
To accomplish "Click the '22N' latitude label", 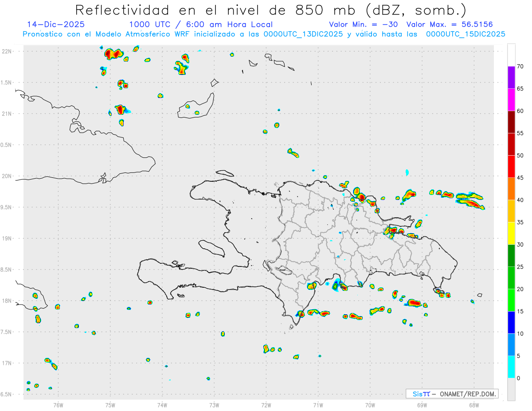I will tap(7, 51).
